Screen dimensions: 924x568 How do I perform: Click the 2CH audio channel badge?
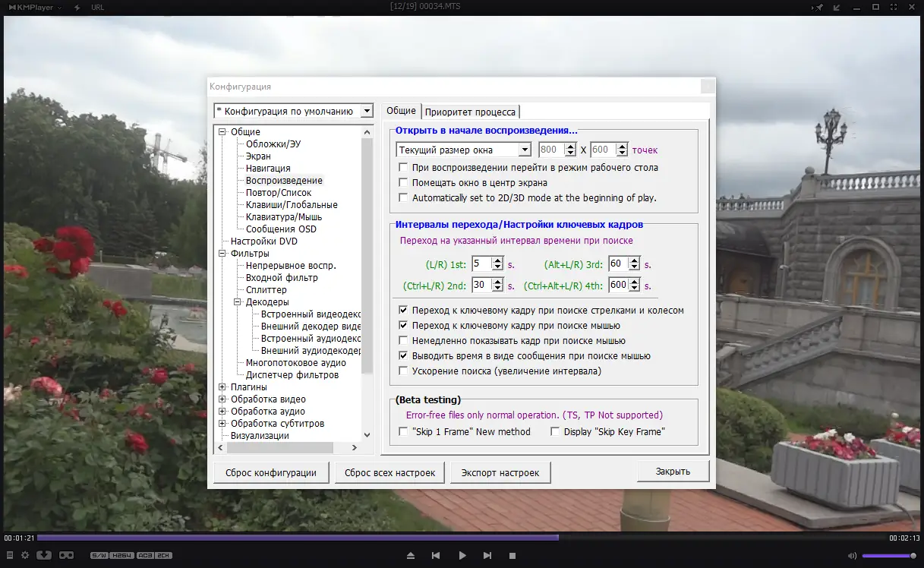pos(164,556)
